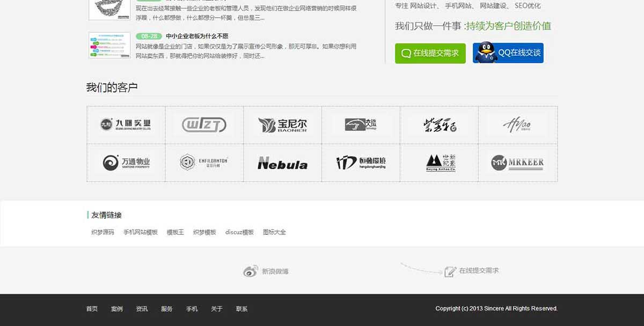Image resolution: width=644 pixels, height=326 pixels.
Task: Click the speech bubble icon on green button
Action: 406,54
